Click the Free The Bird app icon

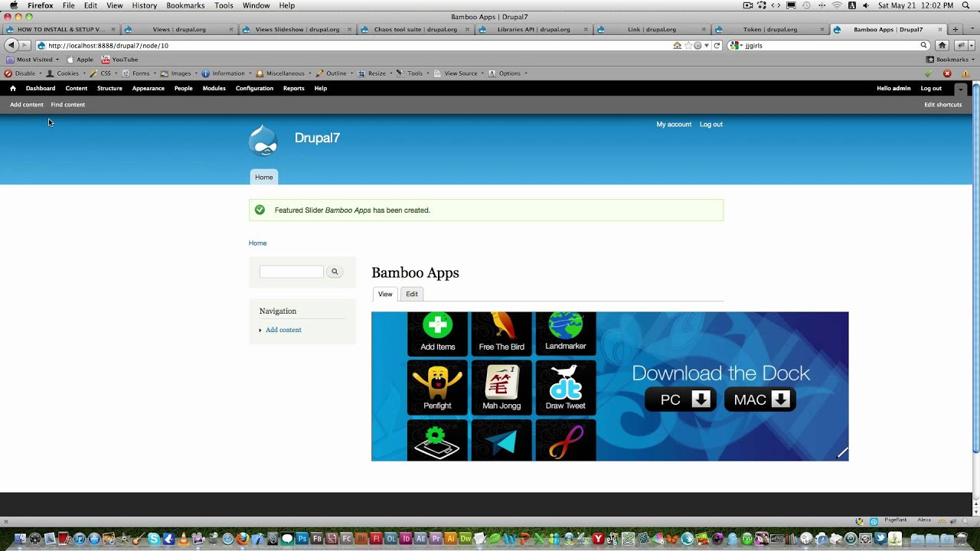click(501, 332)
